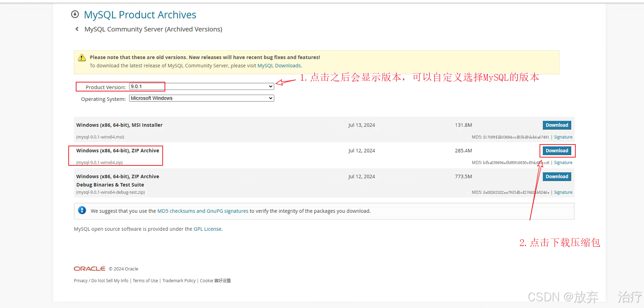The height and width of the screenshot is (308, 644).
Task: Click MySQL Community Server (Archived Versions) text
Action: [153, 29]
